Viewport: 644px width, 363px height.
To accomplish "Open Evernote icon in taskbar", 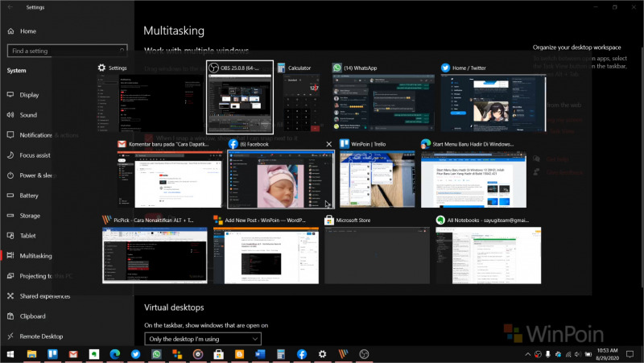I will point(94,354).
